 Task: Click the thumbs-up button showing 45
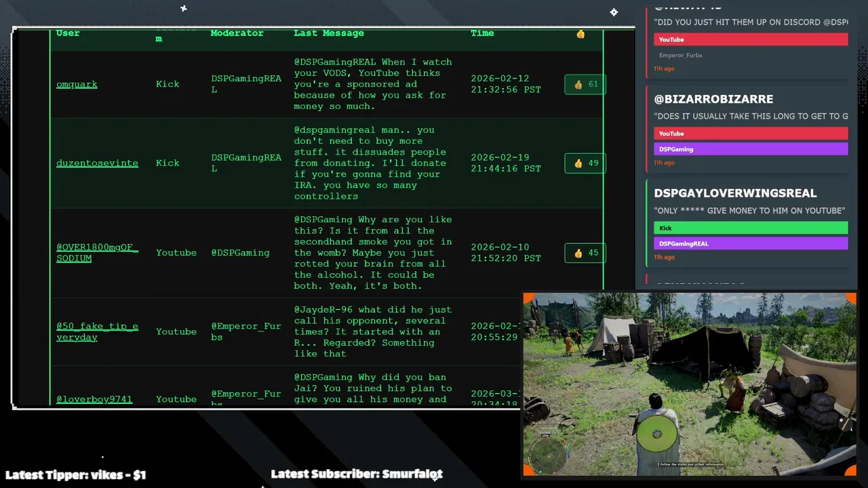(x=585, y=253)
